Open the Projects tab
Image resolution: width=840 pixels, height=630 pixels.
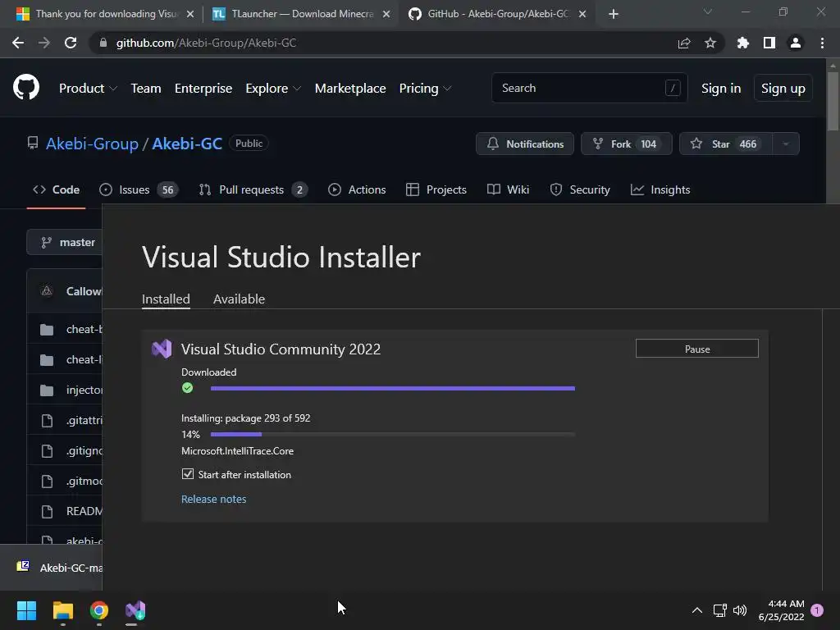(x=436, y=189)
